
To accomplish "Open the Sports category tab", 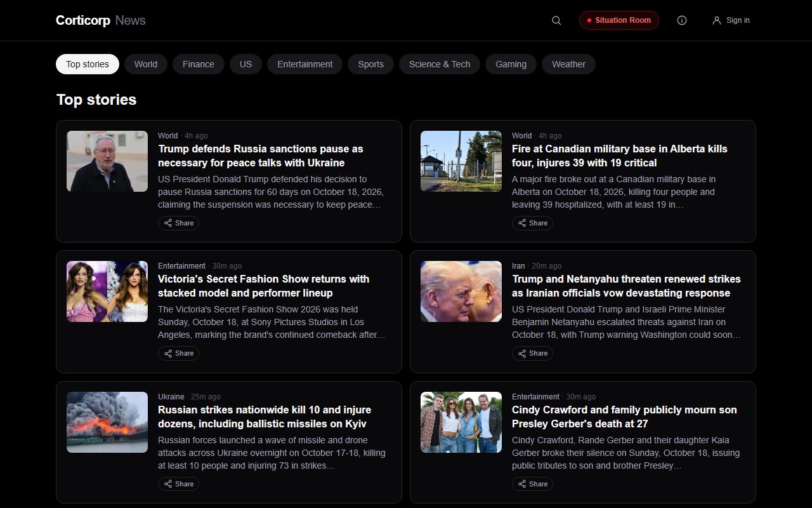I will [370, 64].
